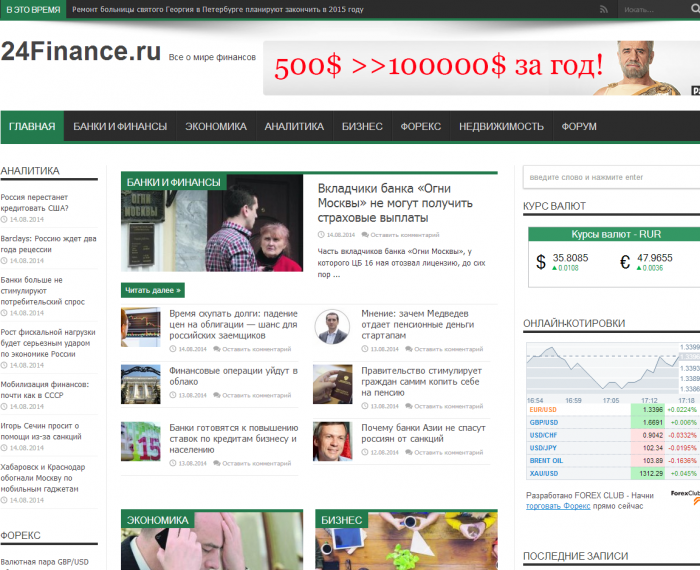
Task: Open sidebar link 'Россия перестанет кредитовать США?'
Action: coord(34,203)
